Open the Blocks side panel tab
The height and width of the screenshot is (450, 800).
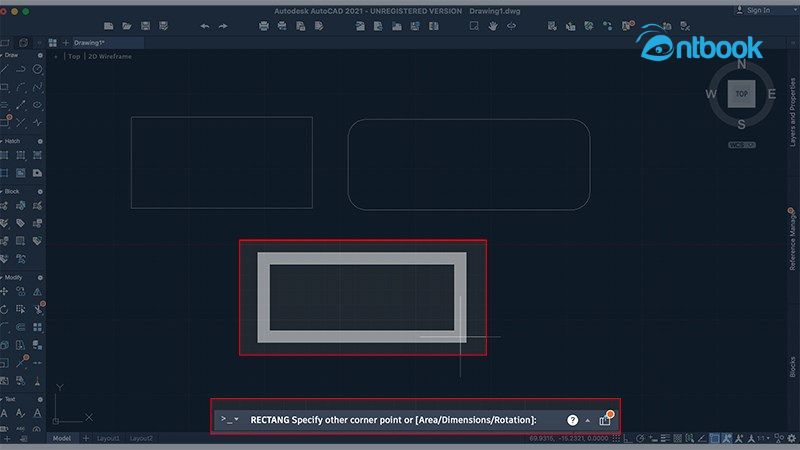pos(792,367)
